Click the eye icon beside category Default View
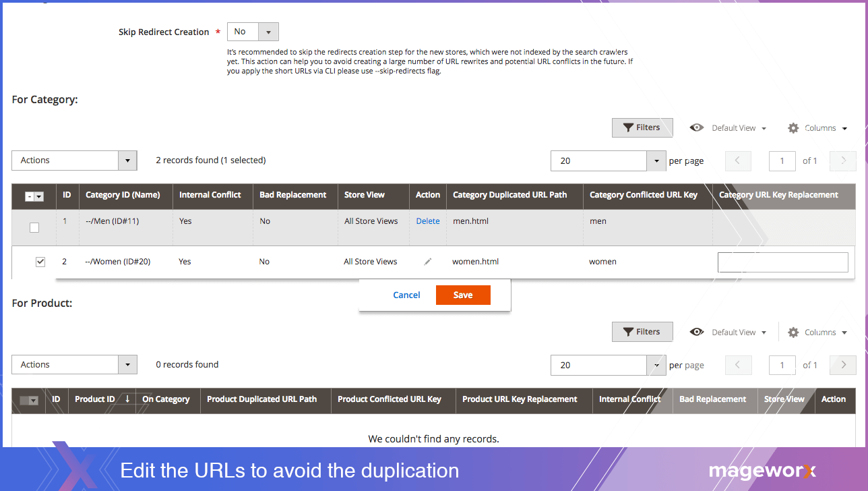This screenshot has height=491, width=868. click(x=697, y=127)
